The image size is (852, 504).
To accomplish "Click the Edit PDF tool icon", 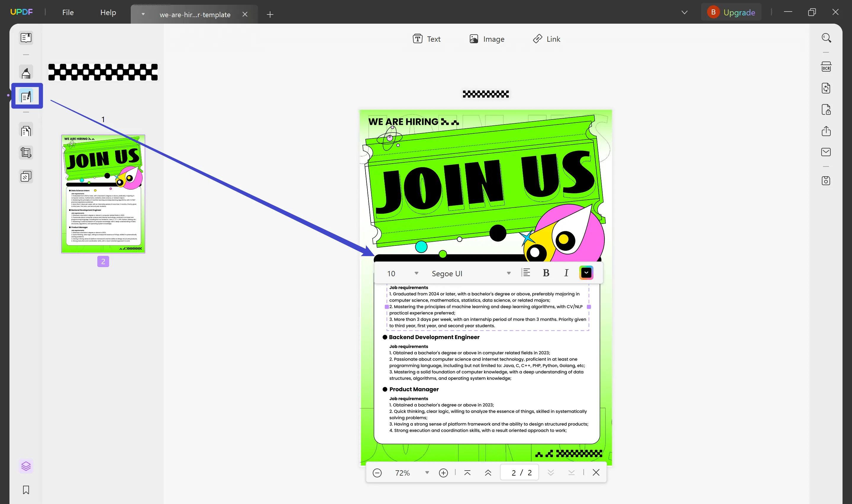I will pyautogui.click(x=26, y=96).
